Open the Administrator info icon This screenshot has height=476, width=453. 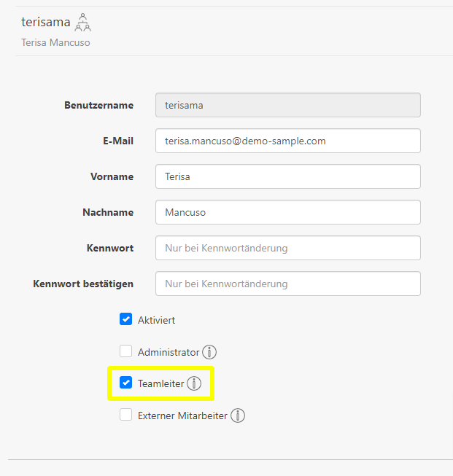(209, 352)
